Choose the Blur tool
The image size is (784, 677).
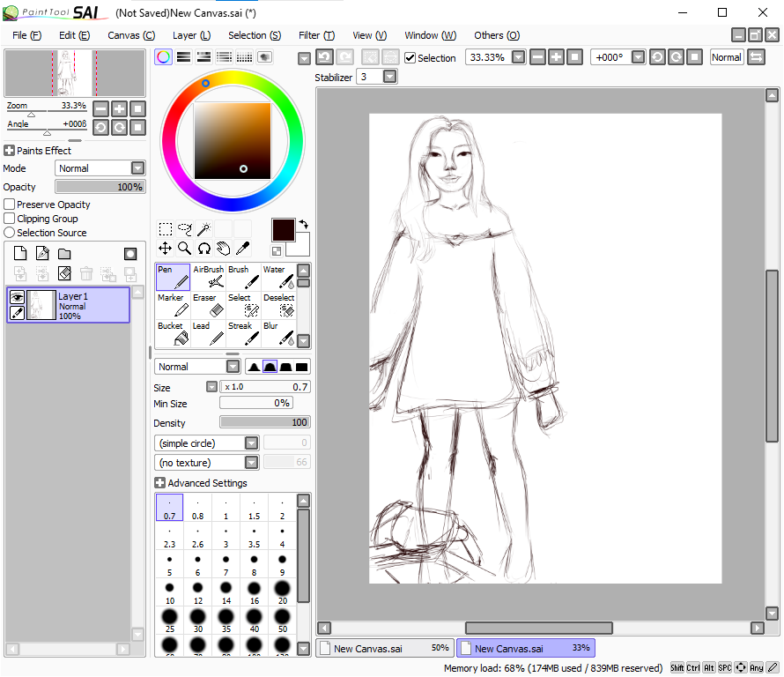click(278, 333)
